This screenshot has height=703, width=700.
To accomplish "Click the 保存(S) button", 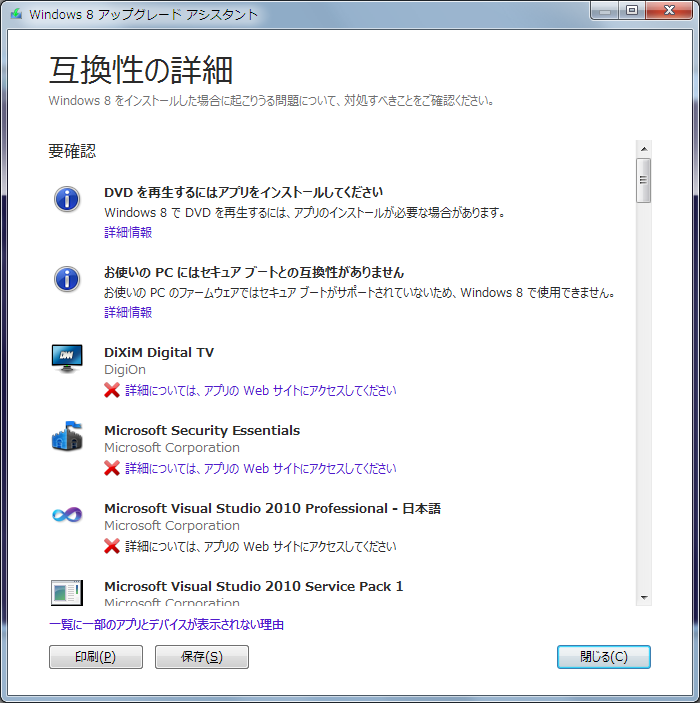I will (x=202, y=657).
